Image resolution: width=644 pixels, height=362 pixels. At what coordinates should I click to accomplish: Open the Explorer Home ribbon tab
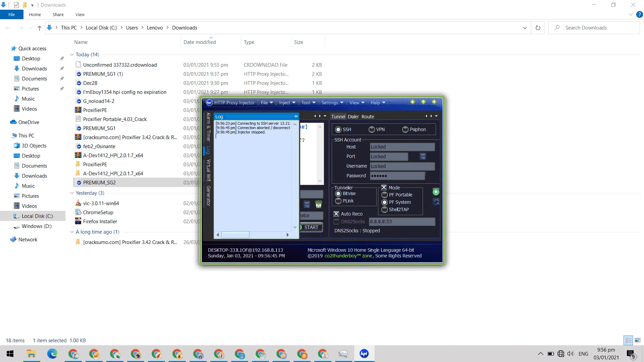(x=35, y=14)
